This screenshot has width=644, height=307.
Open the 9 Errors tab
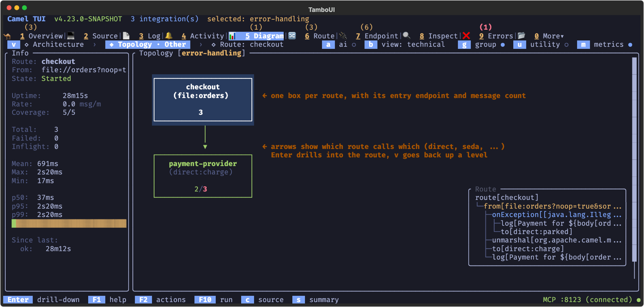point(496,36)
